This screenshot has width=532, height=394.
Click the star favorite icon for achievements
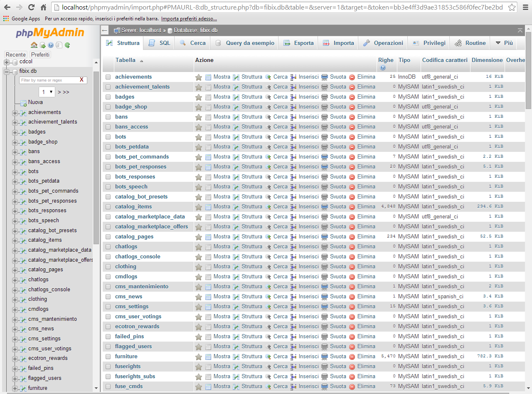point(199,77)
